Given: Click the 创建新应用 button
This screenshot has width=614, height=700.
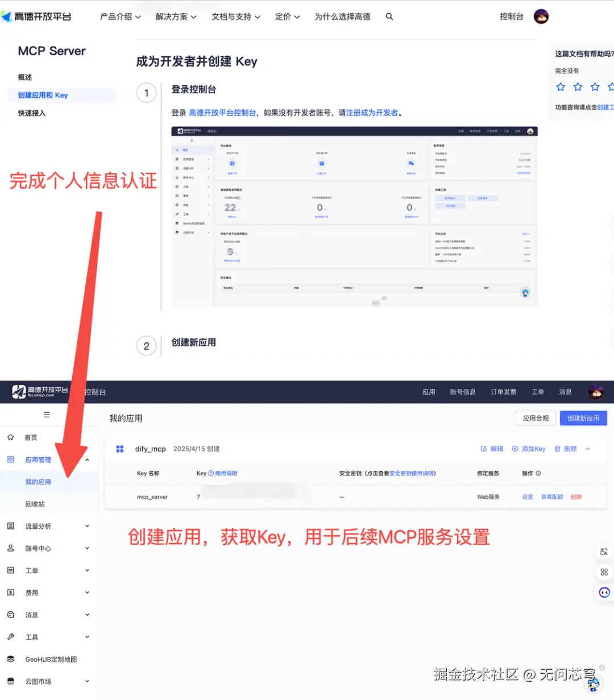Looking at the screenshot, I should pyautogui.click(x=583, y=418).
